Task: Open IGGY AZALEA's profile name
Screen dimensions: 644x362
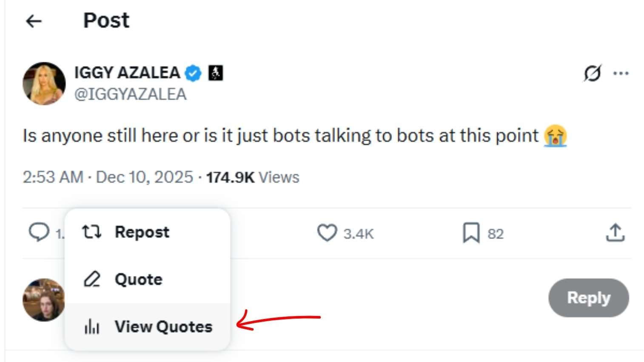Action: click(x=127, y=72)
